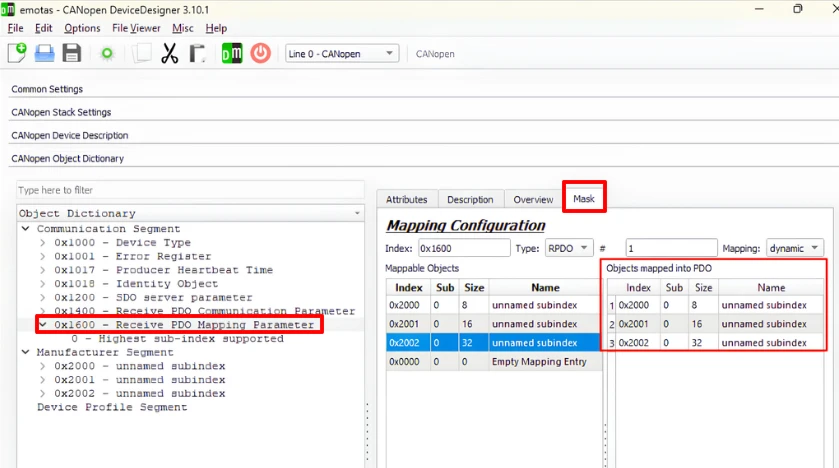Click the Name header in Mappable Objects table

coord(545,288)
